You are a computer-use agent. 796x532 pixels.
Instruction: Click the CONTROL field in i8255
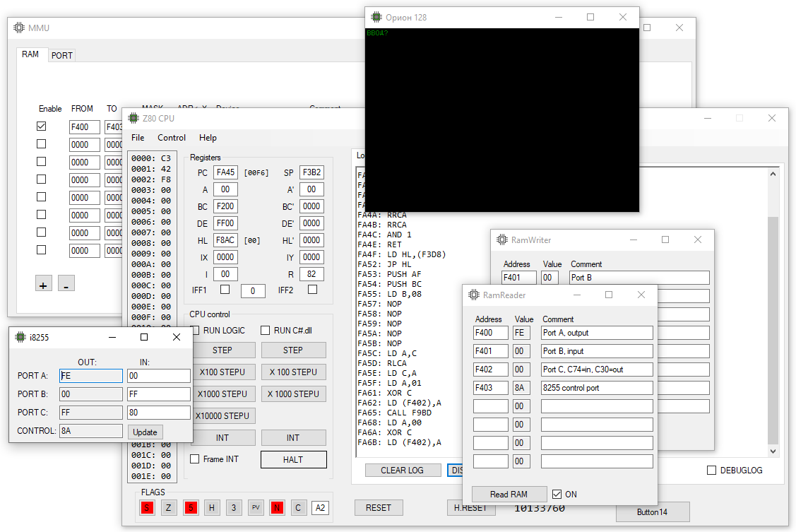(91, 430)
